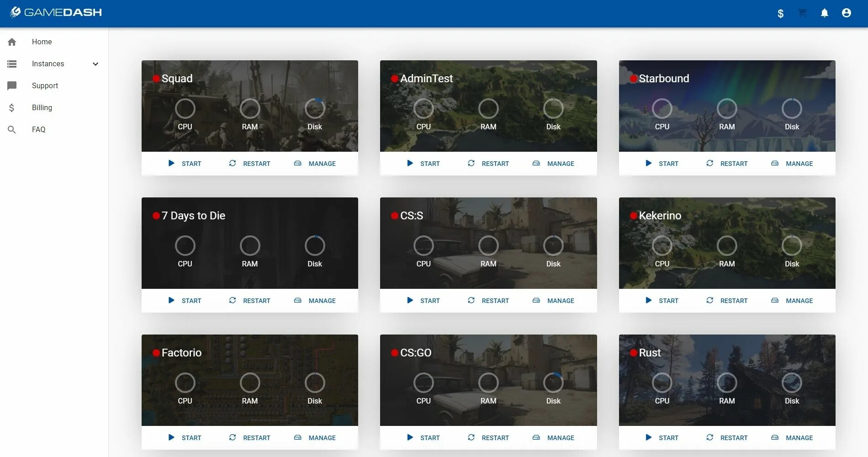Viewport: 868px width, 457px height.
Task: Click the Squad status indicator dot
Action: pos(156,79)
